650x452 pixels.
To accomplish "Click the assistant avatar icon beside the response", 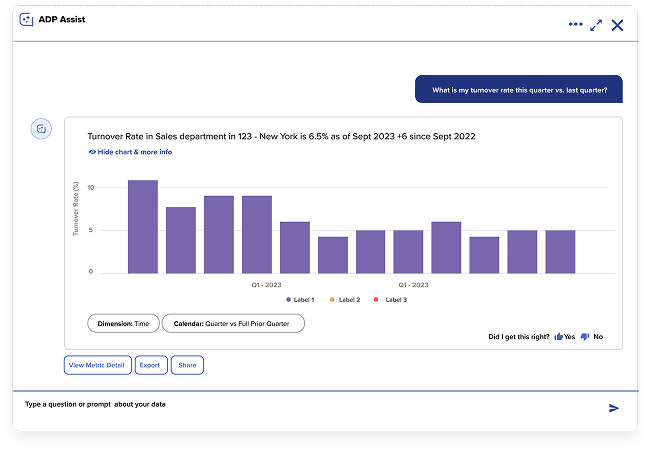I will click(41, 129).
